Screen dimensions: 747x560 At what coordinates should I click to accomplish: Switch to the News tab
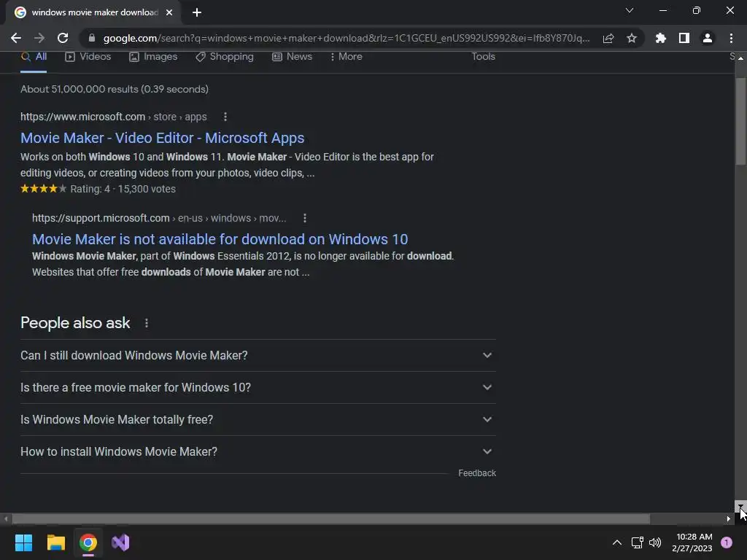pyautogui.click(x=292, y=57)
